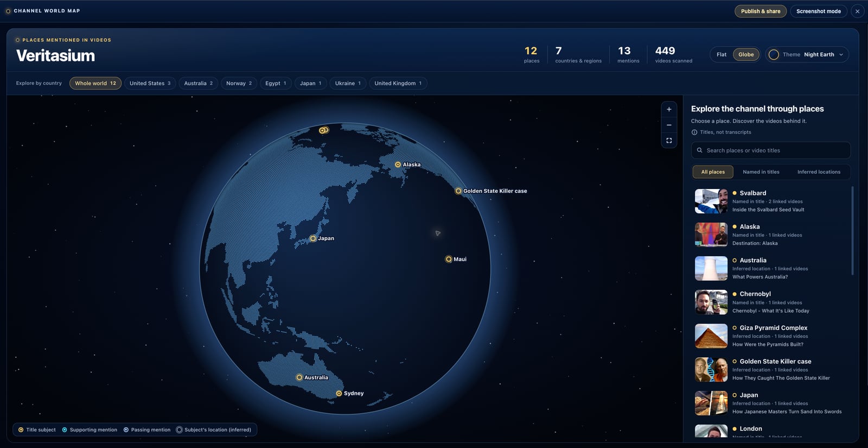This screenshot has width=868, height=448.
Task: Click the 12 places stat
Action: coord(531,54)
